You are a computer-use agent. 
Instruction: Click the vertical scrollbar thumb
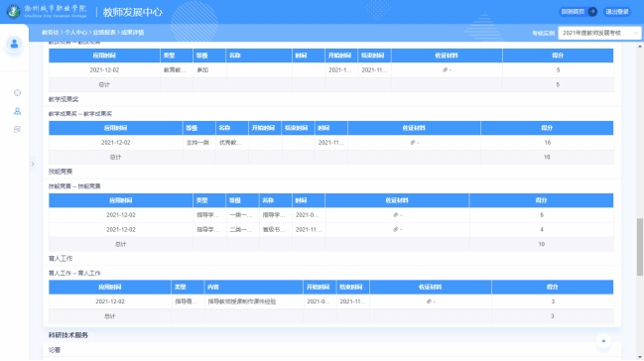[x=639, y=247]
